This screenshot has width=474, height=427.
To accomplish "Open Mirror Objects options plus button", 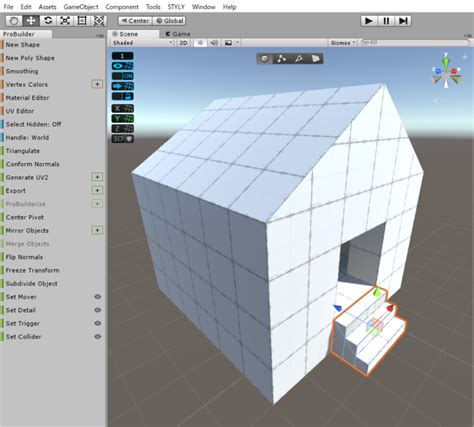I will [97, 230].
